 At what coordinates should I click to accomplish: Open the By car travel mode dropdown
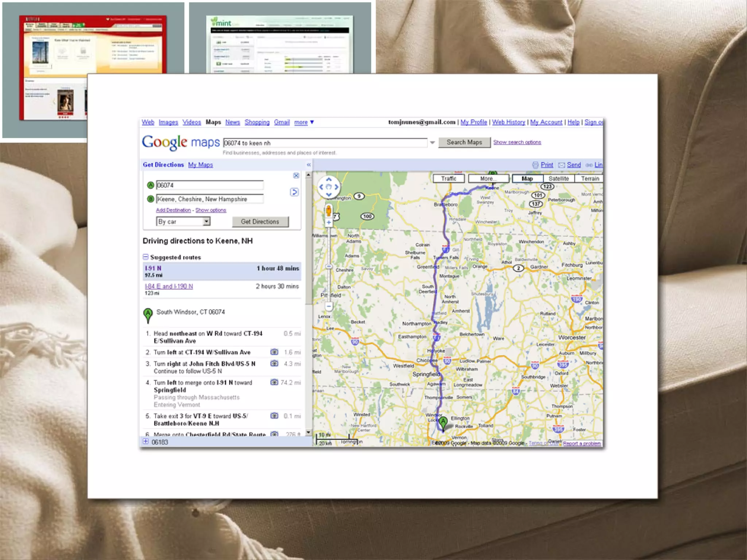pos(206,221)
